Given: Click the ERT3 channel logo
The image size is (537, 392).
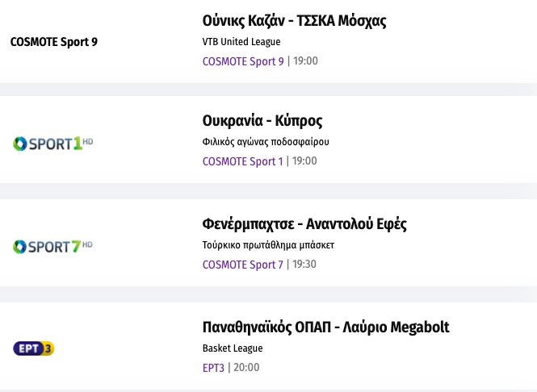Looking at the screenshot, I should (x=34, y=348).
